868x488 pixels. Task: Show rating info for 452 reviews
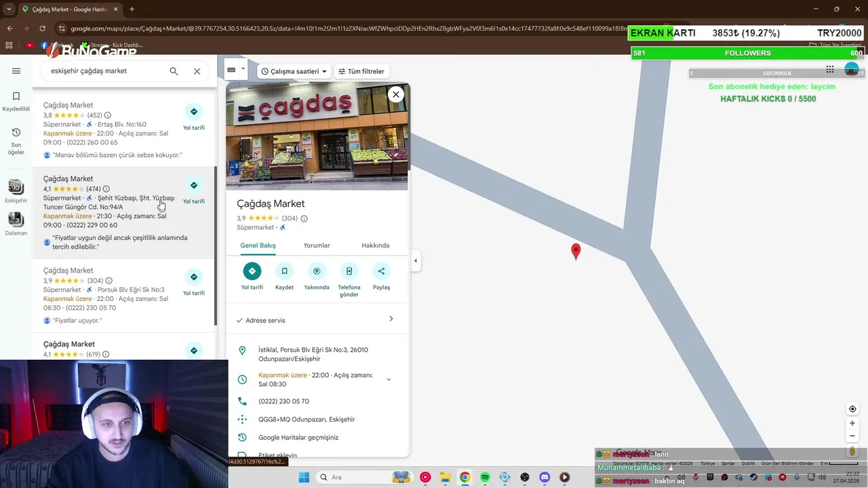107,115
